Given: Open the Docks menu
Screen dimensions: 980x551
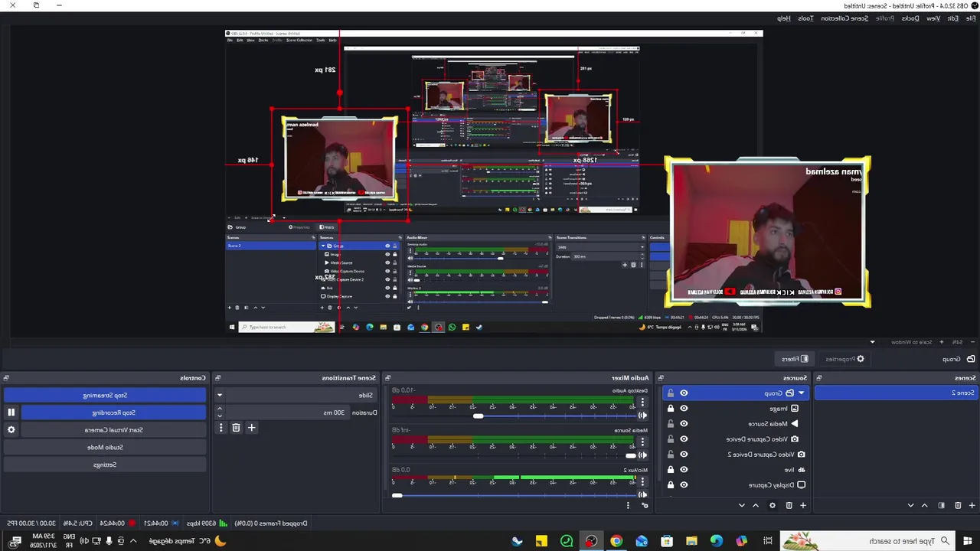Looking at the screenshot, I should (x=910, y=18).
